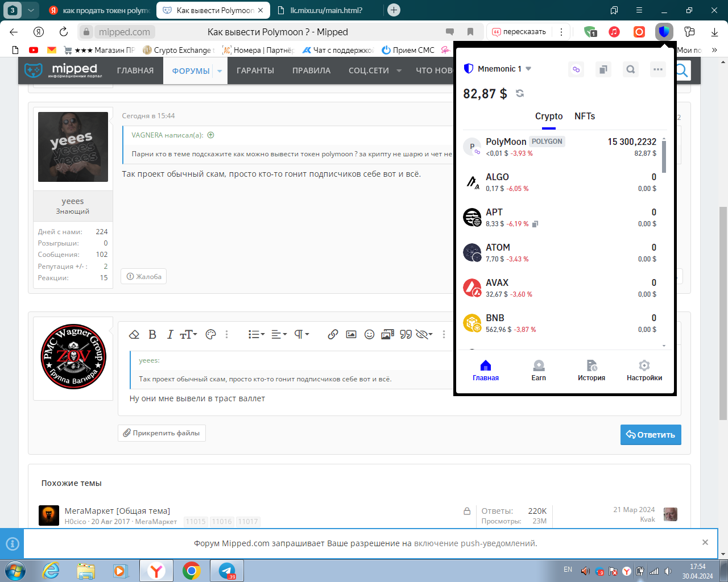Open search in the wallet popup
The height and width of the screenshot is (582, 728).
[631, 69]
